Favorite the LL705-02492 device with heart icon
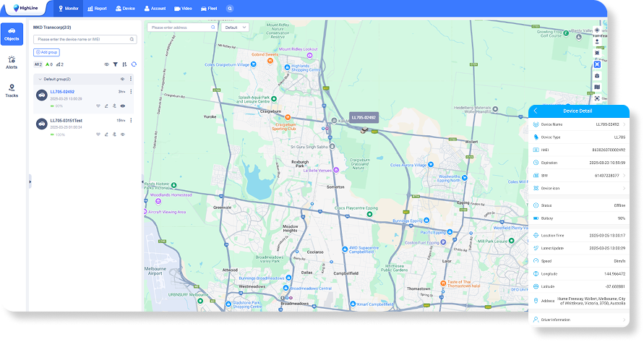 (98, 106)
